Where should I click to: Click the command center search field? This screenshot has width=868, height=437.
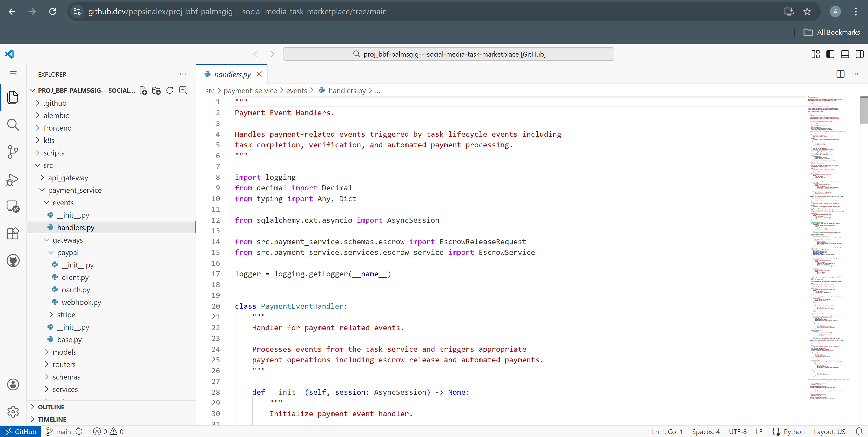coord(448,54)
